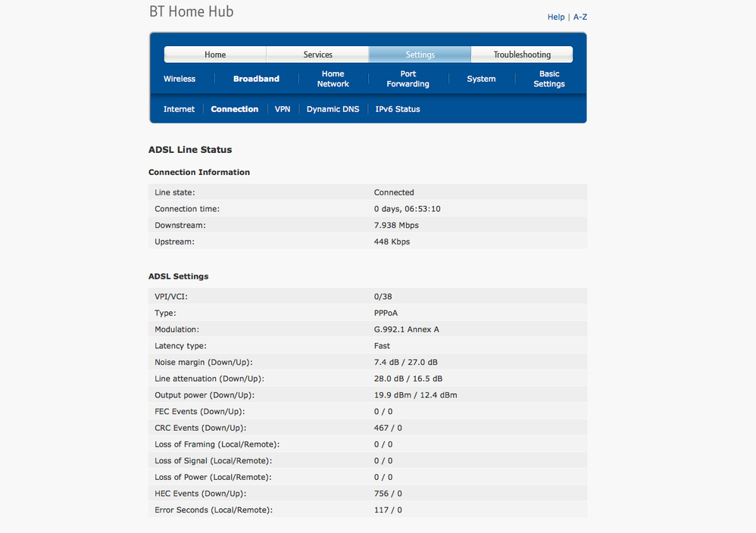
Task: Click modulation 'G.992.1 Annex A'
Action: tap(407, 329)
